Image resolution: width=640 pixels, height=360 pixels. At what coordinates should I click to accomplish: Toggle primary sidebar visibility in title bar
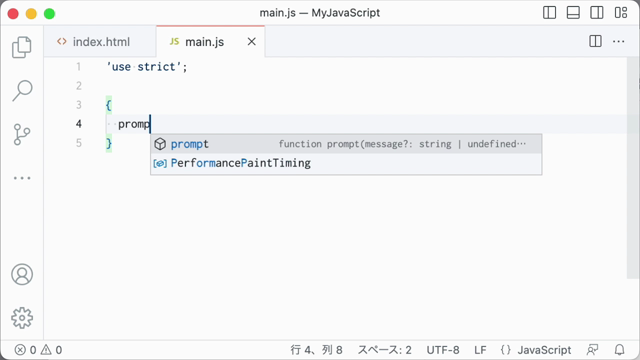549,13
